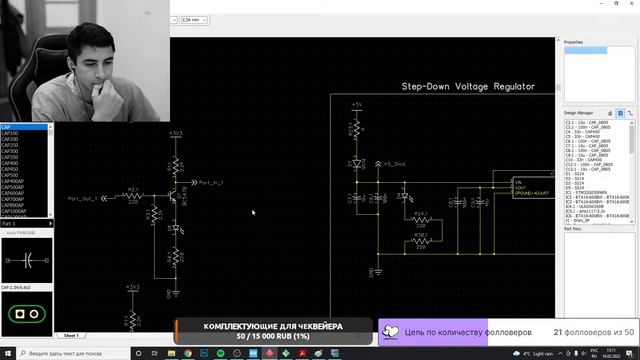Screen dimensions: 640x360
Task: Select IC1 STM32 entry in Design Manager
Action: [x=586, y=192]
